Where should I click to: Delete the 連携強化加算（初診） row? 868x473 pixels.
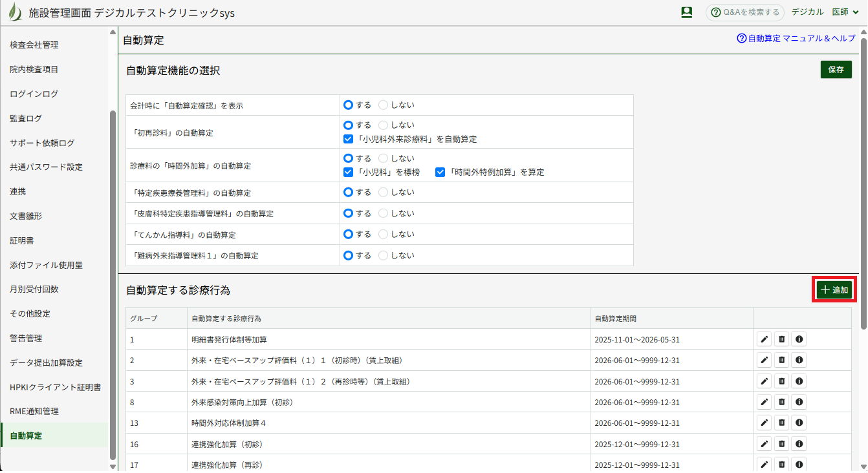(x=782, y=444)
